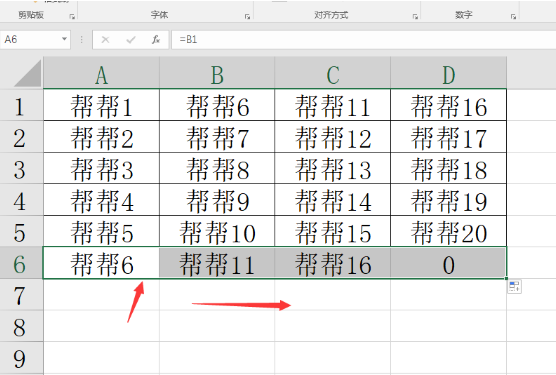The width and height of the screenshot is (556, 375).
Task: Select row 4 header
Action: (21, 200)
